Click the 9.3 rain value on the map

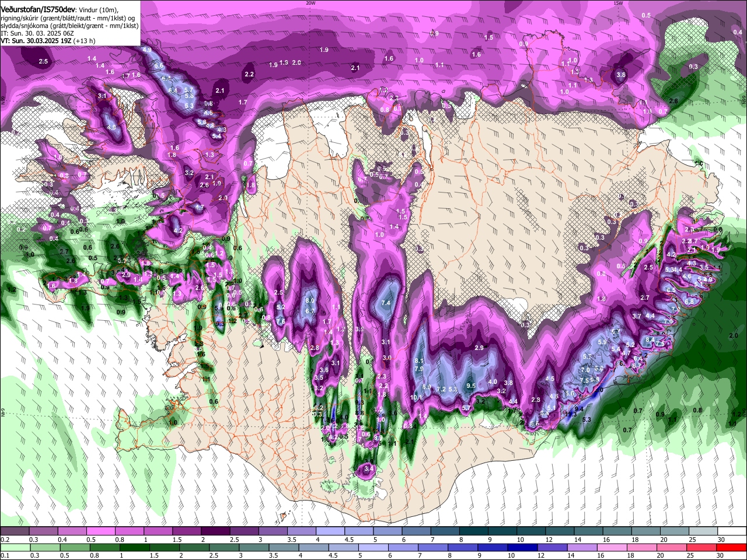(x=220, y=323)
